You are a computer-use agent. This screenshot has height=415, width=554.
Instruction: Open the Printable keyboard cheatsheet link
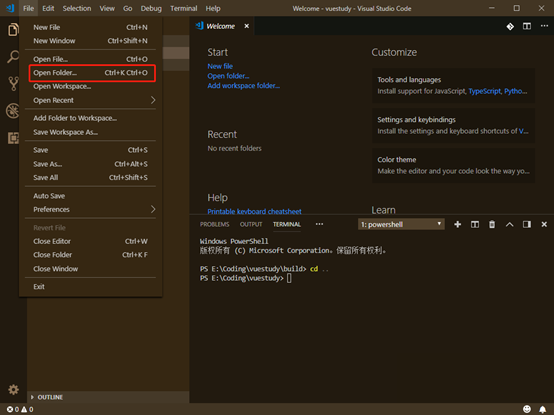254,211
